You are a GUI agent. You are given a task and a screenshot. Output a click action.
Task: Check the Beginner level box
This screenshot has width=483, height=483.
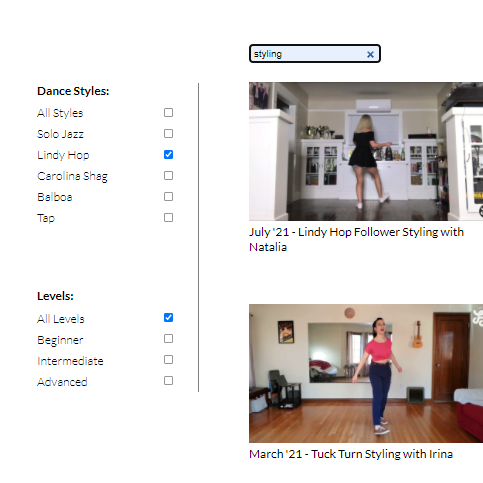coord(168,339)
